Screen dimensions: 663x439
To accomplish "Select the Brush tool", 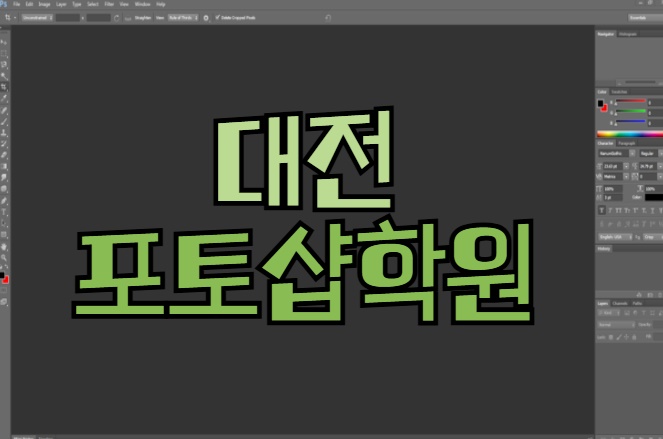I will (x=4, y=122).
